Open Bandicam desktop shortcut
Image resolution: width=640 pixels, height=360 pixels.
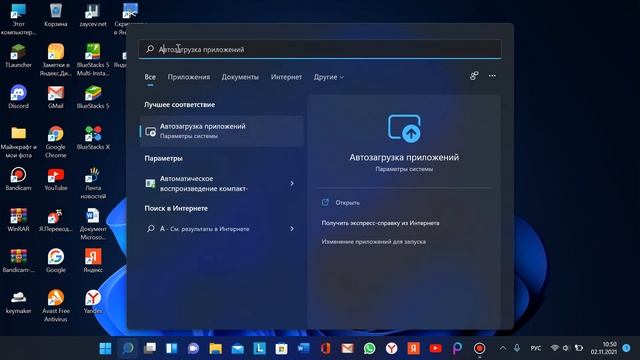coord(18,179)
